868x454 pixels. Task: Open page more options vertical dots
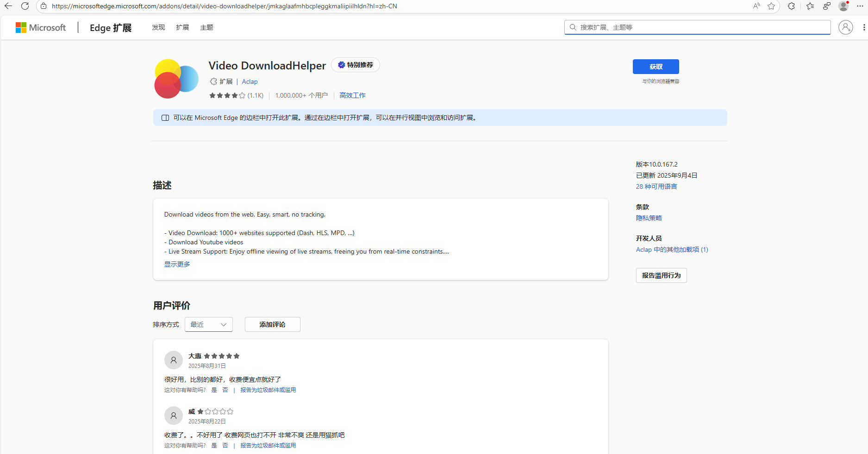tap(864, 27)
